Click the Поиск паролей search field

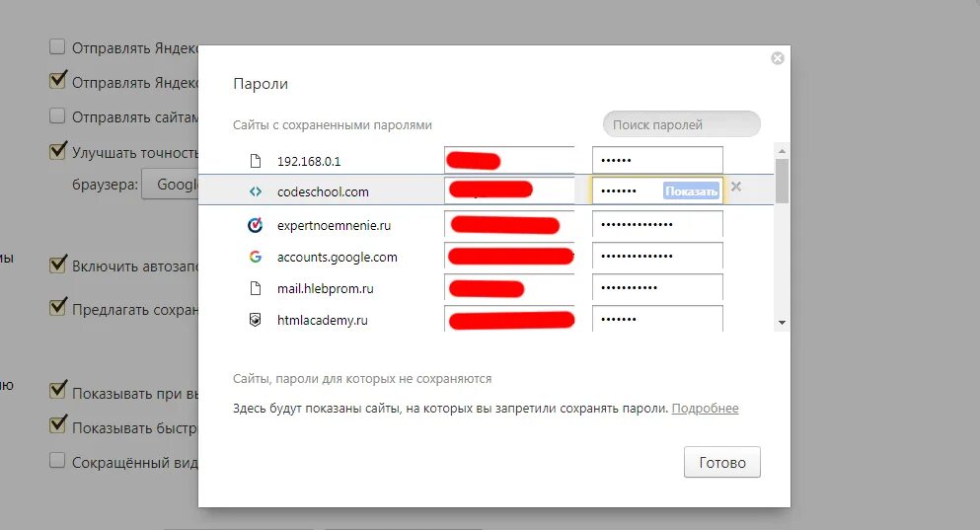(x=682, y=123)
